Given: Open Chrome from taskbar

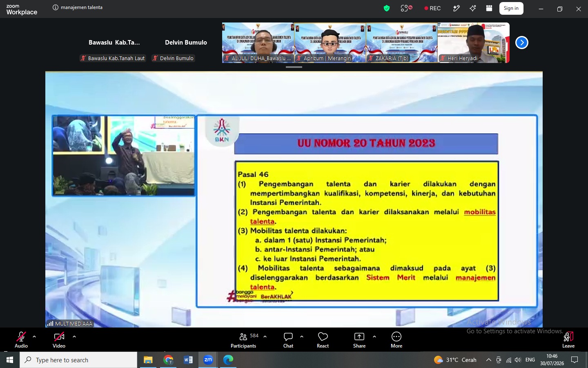Looking at the screenshot, I should click(x=168, y=360).
